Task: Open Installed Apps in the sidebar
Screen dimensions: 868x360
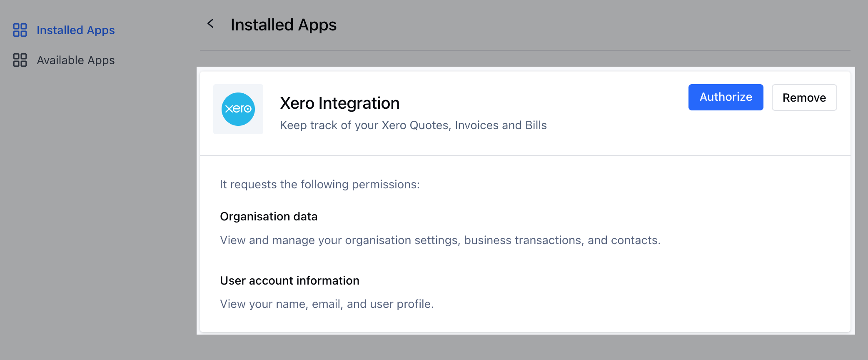Action: tap(75, 30)
